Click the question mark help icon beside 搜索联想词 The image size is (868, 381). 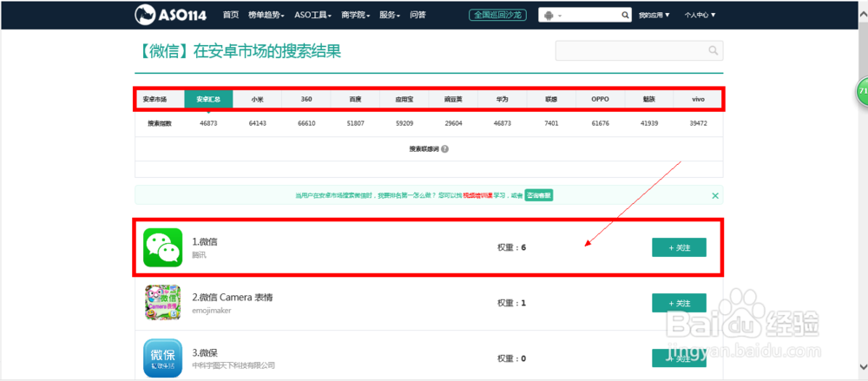click(445, 149)
